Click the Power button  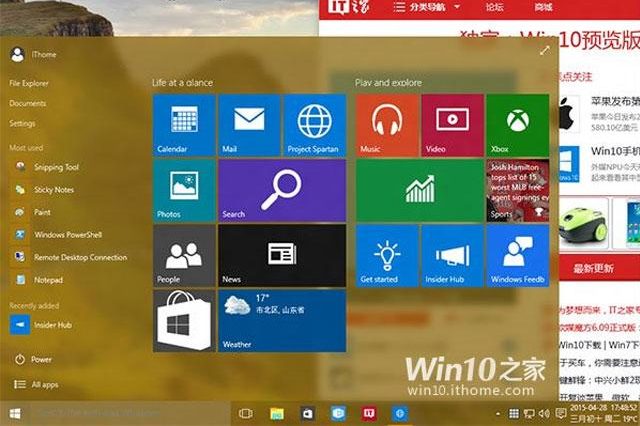point(33,359)
